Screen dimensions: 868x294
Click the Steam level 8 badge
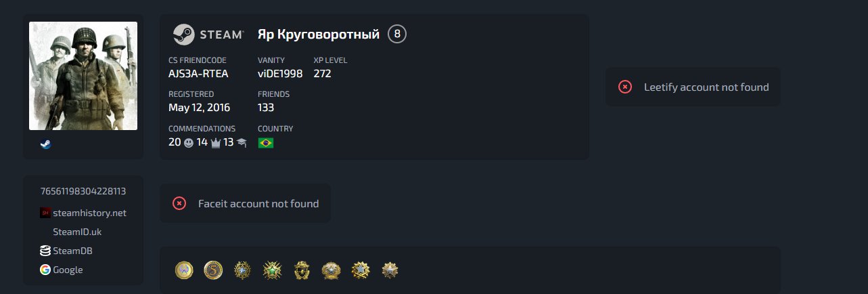397,34
